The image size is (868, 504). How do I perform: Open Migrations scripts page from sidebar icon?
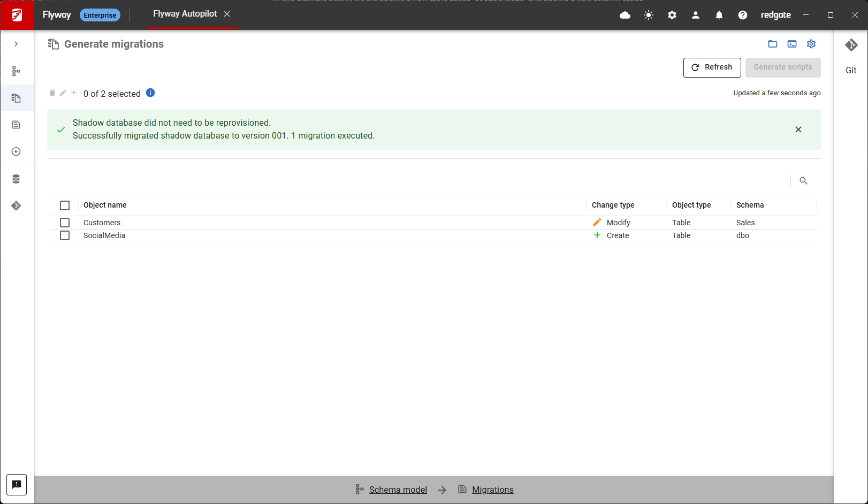pyautogui.click(x=16, y=125)
